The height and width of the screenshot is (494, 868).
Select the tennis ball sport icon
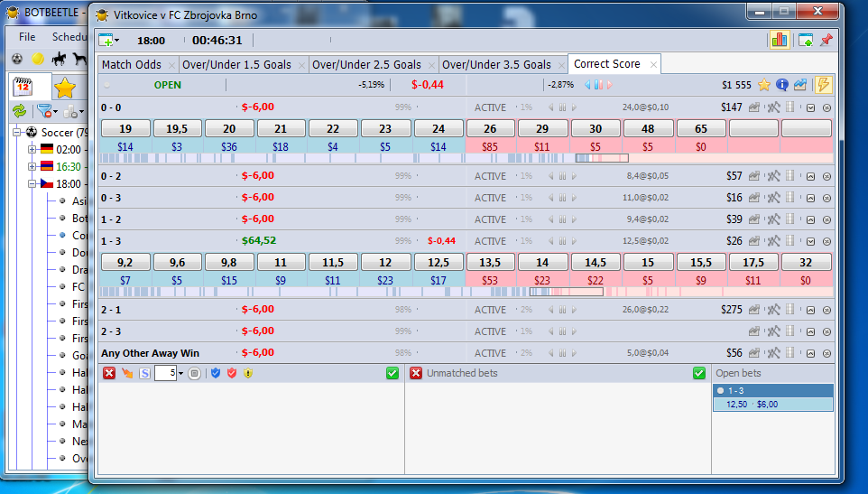[38, 58]
